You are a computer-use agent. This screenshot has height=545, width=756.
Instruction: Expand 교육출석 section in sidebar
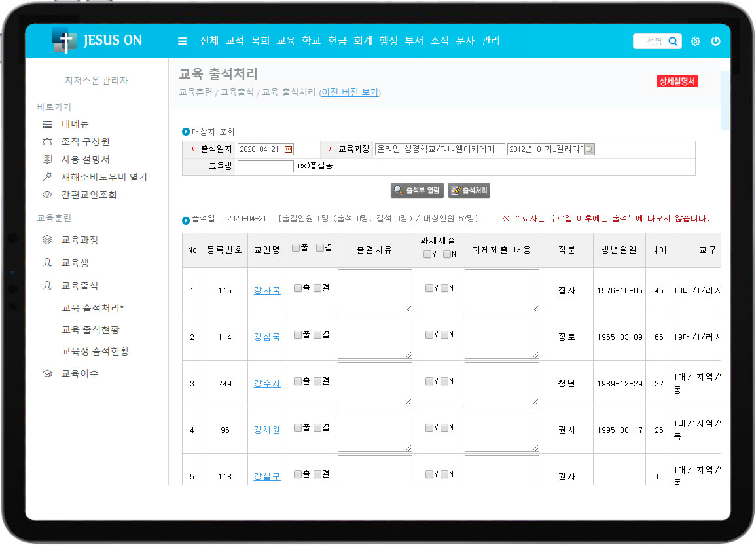point(79,286)
